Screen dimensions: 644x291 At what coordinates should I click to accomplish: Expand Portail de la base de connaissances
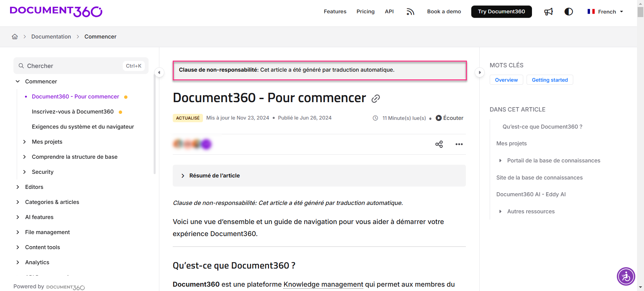500,160
